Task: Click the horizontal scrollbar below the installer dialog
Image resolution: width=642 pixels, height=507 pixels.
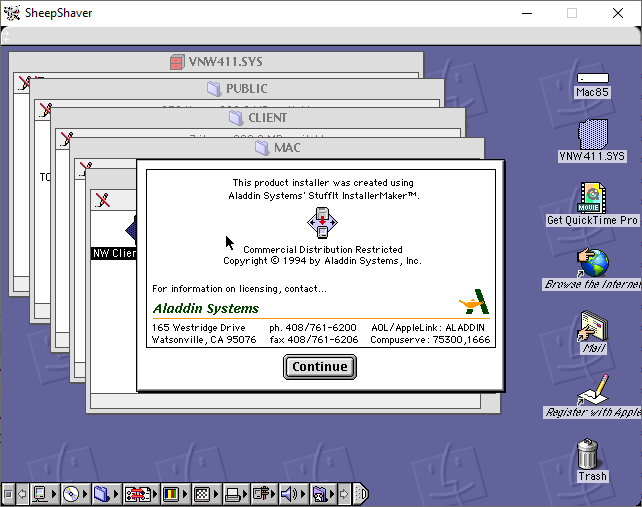Action: [x=285, y=401]
